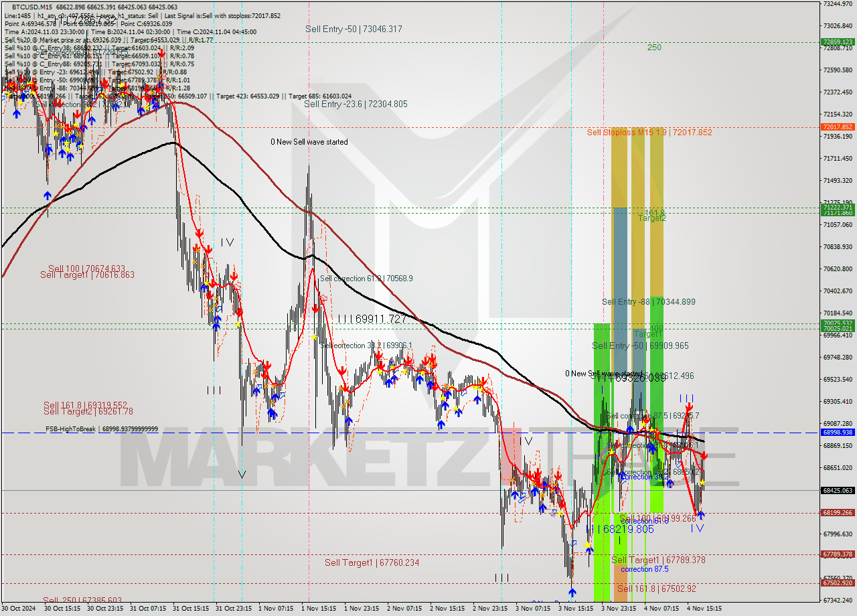857x616 pixels.
Task: Click the green '250' level label
Action: pyautogui.click(x=654, y=48)
